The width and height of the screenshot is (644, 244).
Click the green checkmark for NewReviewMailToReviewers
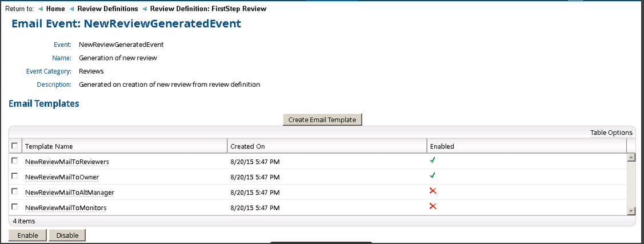pos(433,161)
